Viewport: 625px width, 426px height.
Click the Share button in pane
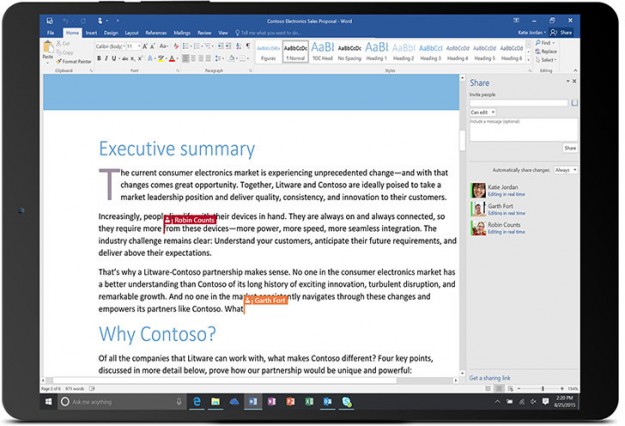(x=569, y=147)
